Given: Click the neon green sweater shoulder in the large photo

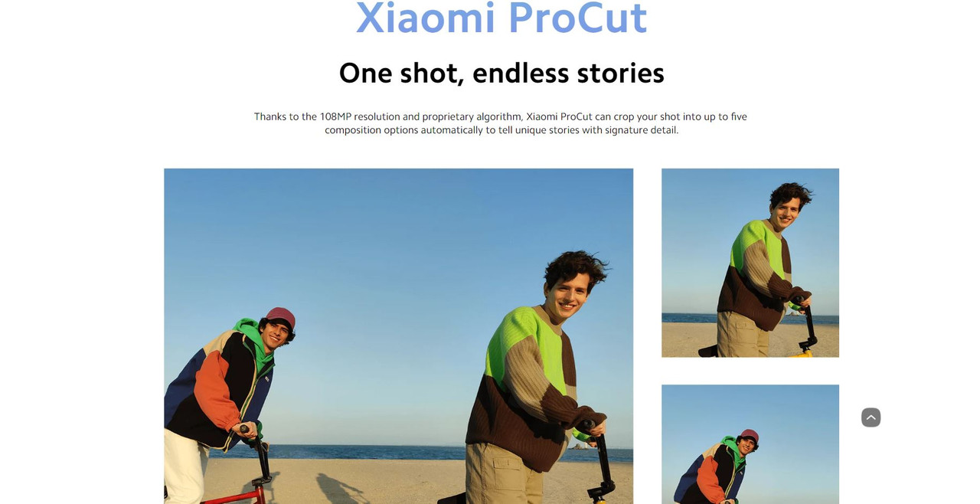Looking at the screenshot, I should coord(521,337).
